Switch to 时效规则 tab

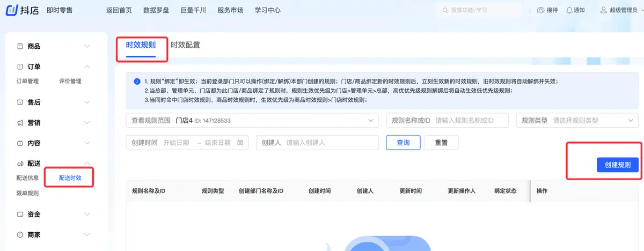(141, 45)
